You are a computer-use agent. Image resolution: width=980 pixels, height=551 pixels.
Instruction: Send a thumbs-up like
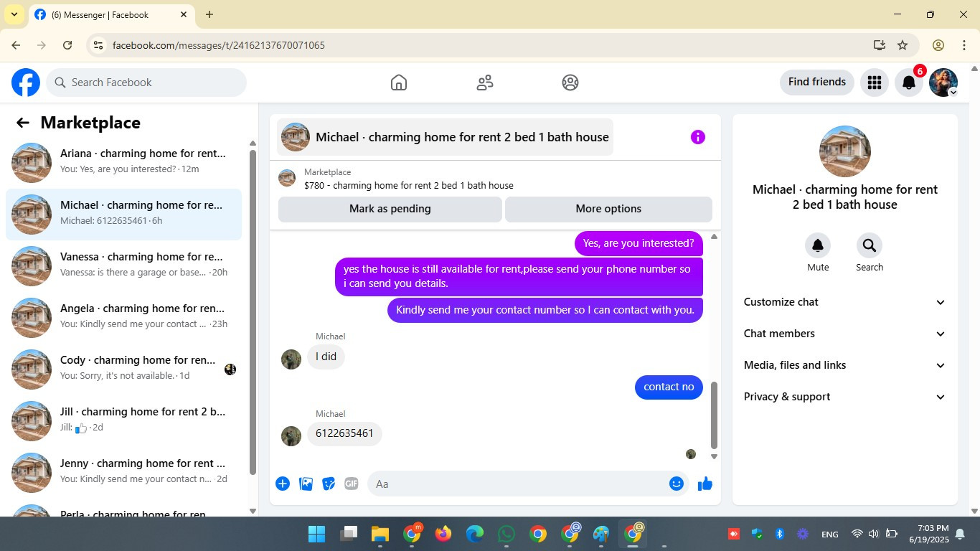(705, 484)
